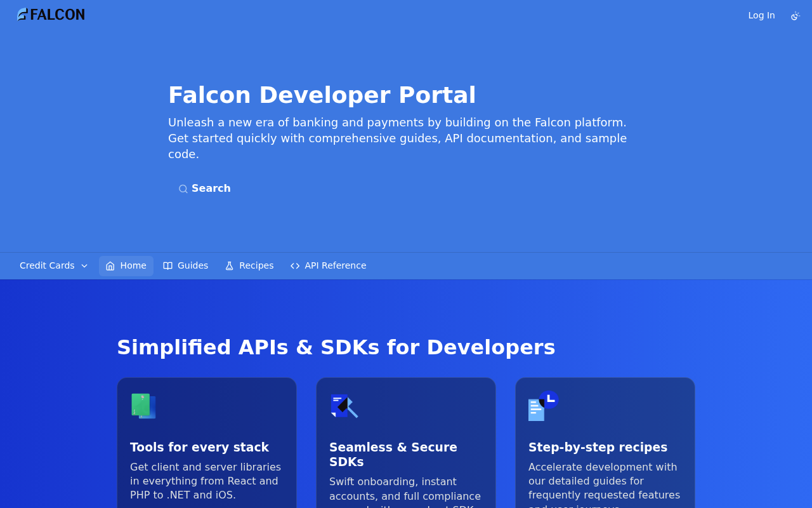This screenshot has height=508, width=812.
Task: Click the Log In link
Action: [x=761, y=15]
